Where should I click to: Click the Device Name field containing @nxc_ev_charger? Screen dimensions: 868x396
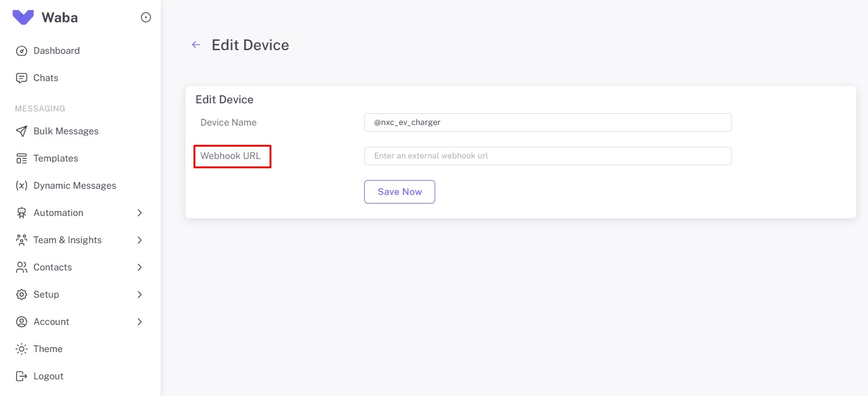click(x=548, y=123)
